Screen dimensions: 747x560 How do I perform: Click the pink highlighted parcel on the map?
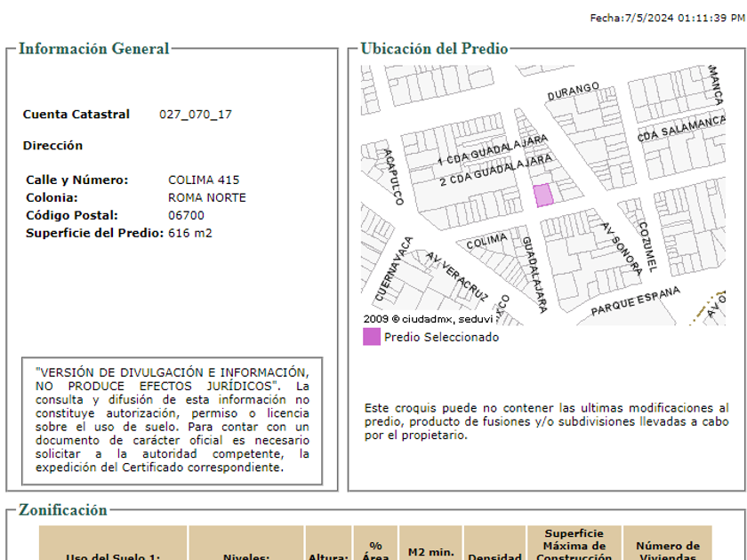(542, 196)
